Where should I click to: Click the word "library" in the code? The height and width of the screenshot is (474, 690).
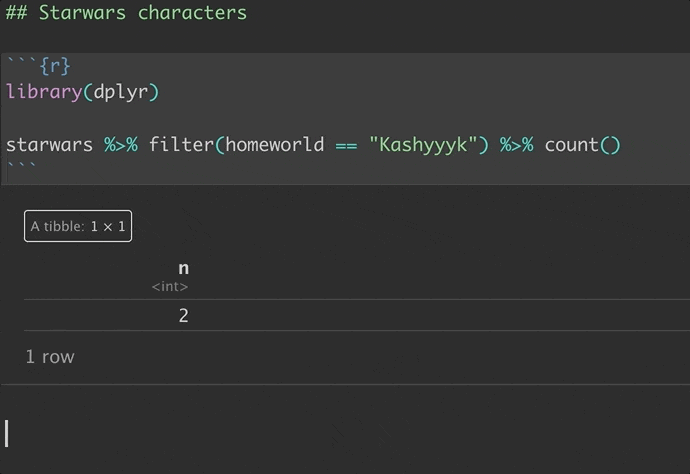43,92
